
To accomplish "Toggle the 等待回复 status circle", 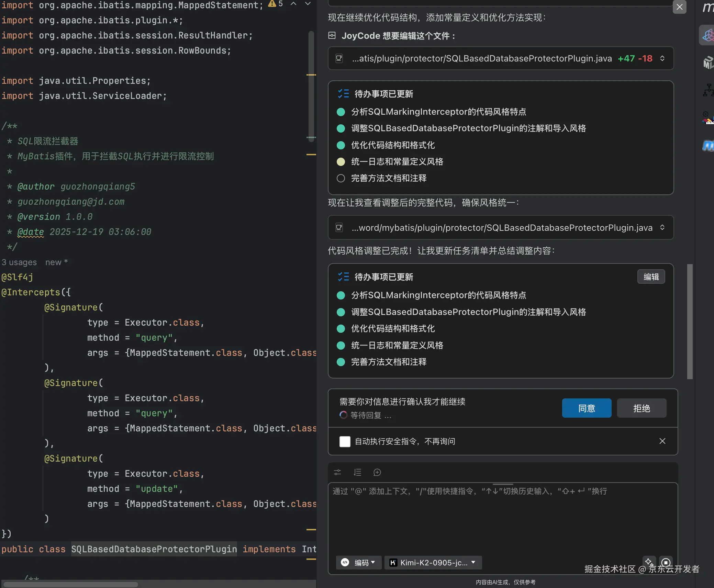I will (343, 415).
